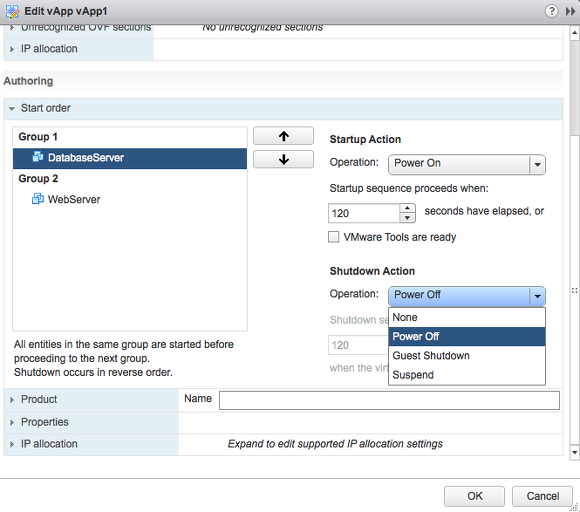The image size is (580, 512).
Task: Click scrollbar up arrow
Action: point(574,33)
